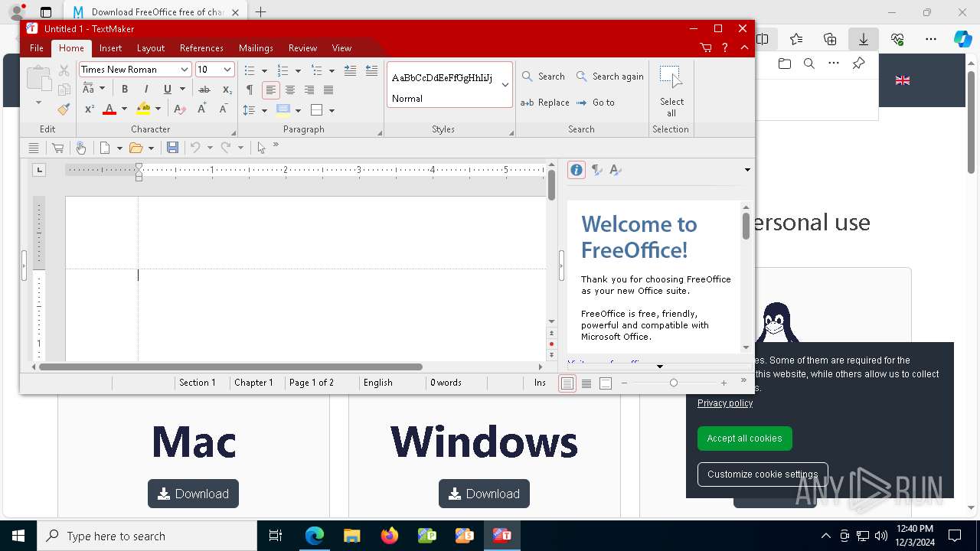Viewport: 980px width, 551px height.
Task: Align paragraph to the right
Action: [309, 90]
